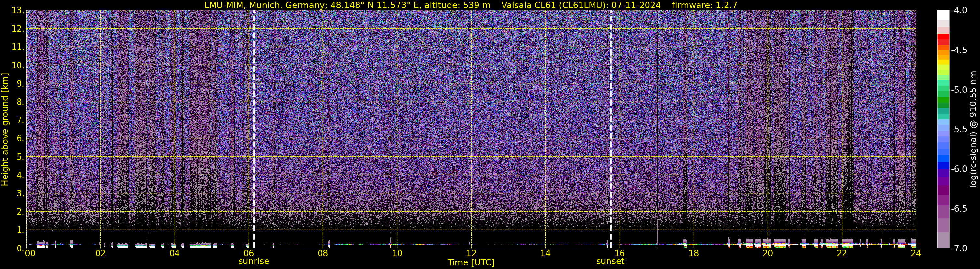This screenshot has width=980, height=269.
Task: Click the 13 km height tick label
Action: [x=18, y=11]
